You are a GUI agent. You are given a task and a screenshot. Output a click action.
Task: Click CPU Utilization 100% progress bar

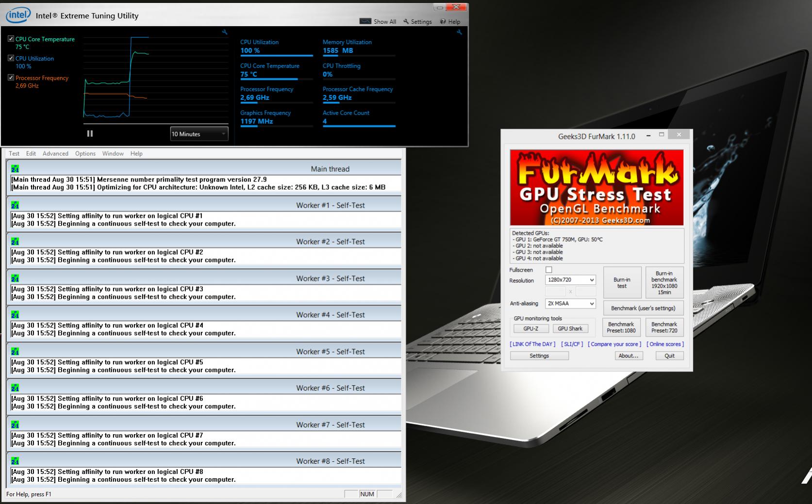pos(277,56)
